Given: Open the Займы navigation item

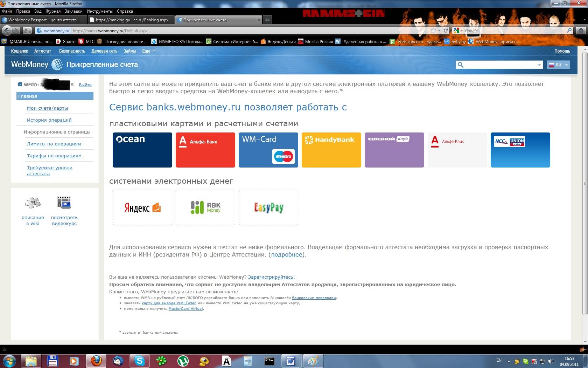Looking at the screenshot, I should tap(129, 51).
